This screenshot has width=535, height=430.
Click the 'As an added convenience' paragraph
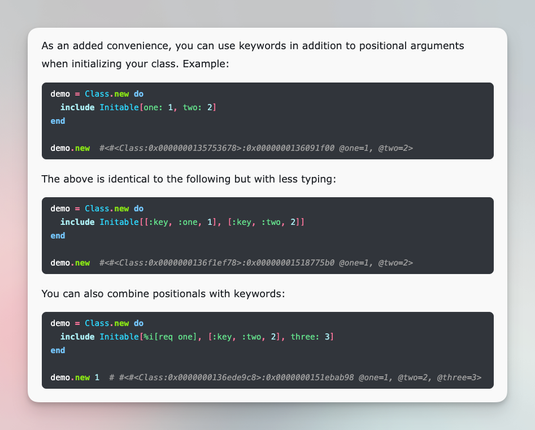(252, 55)
